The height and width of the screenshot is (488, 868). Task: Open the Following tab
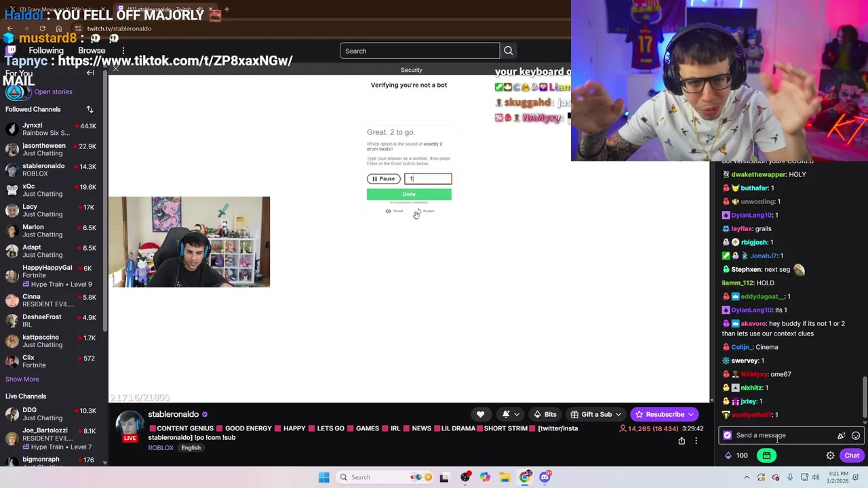46,51
